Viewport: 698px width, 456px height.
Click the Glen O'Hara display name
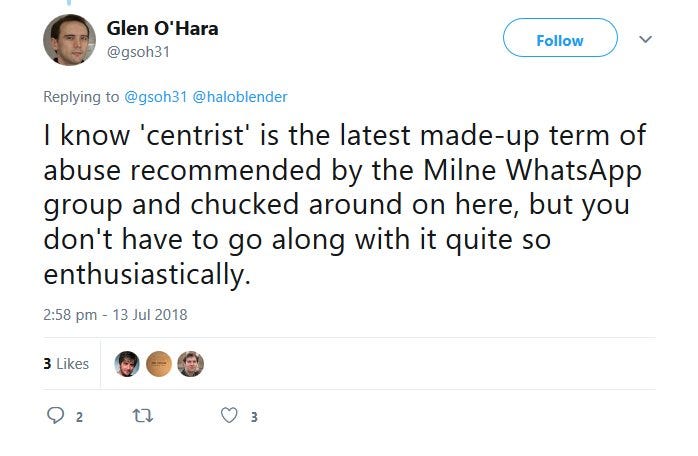click(161, 28)
